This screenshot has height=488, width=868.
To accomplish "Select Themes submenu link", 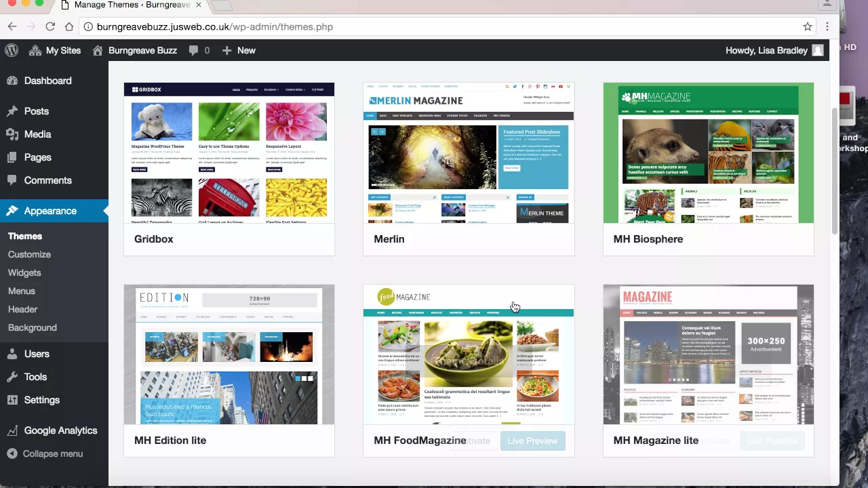I will (25, 236).
